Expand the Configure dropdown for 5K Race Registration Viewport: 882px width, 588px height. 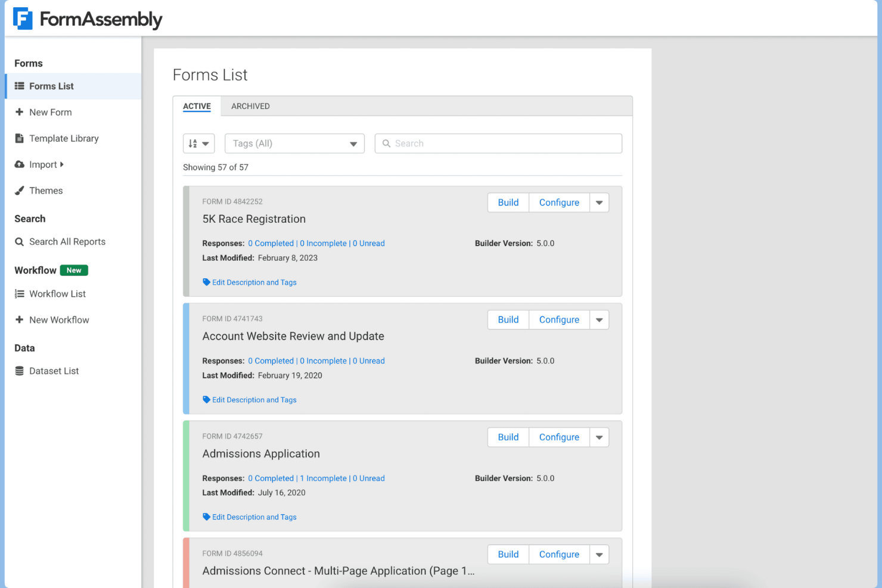coord(599,202)
